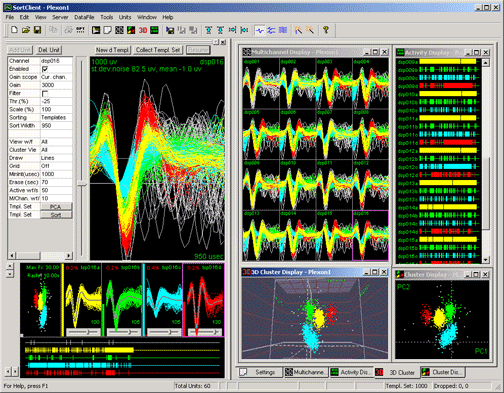Click the Collect Templ. Set button
The image size is (504, 393).
[x=158, y=50]
